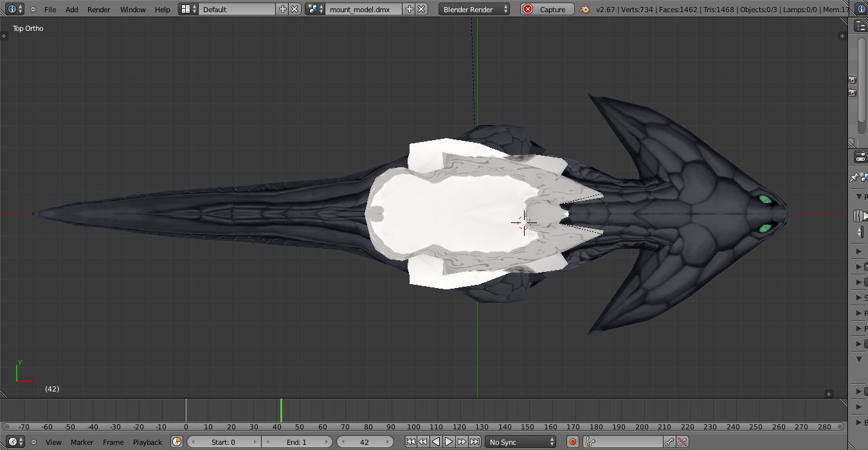Increase the current frame 42 with right arrow

(x=388, y=442)
